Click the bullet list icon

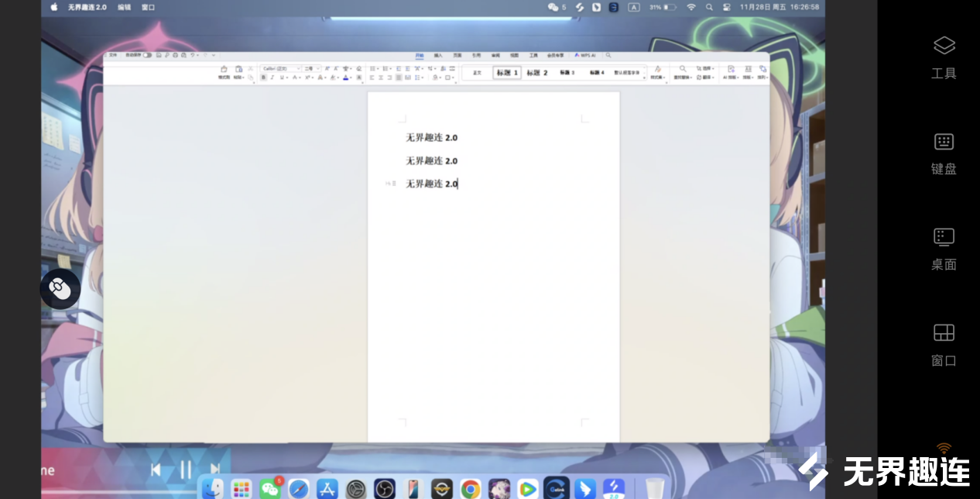click(372, 68)
